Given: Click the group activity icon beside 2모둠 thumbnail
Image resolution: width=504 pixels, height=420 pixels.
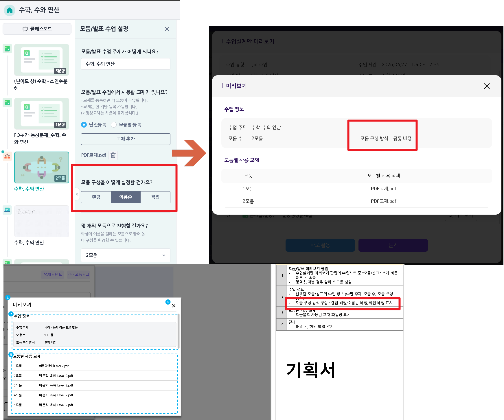Looking at the screenshot, I should pyautogui.click(x=7, y=156).
